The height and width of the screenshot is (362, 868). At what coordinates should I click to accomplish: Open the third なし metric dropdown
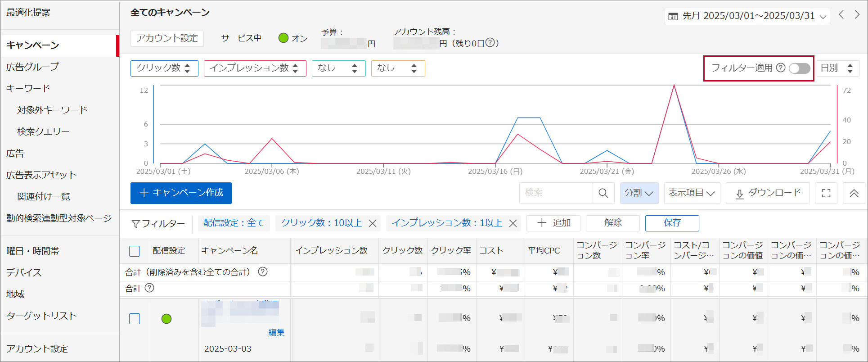pos(339,68)
